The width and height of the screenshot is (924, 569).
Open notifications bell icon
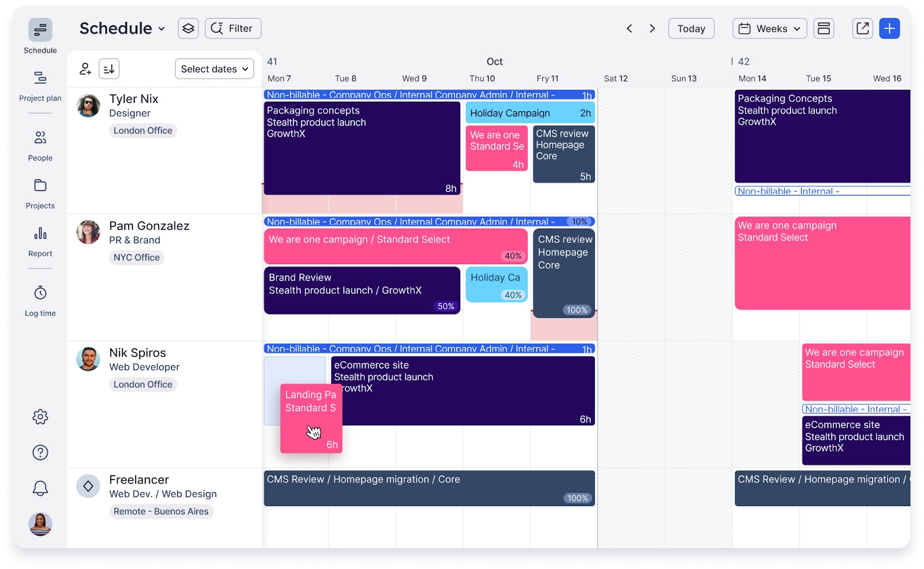(x=40, y=488)
